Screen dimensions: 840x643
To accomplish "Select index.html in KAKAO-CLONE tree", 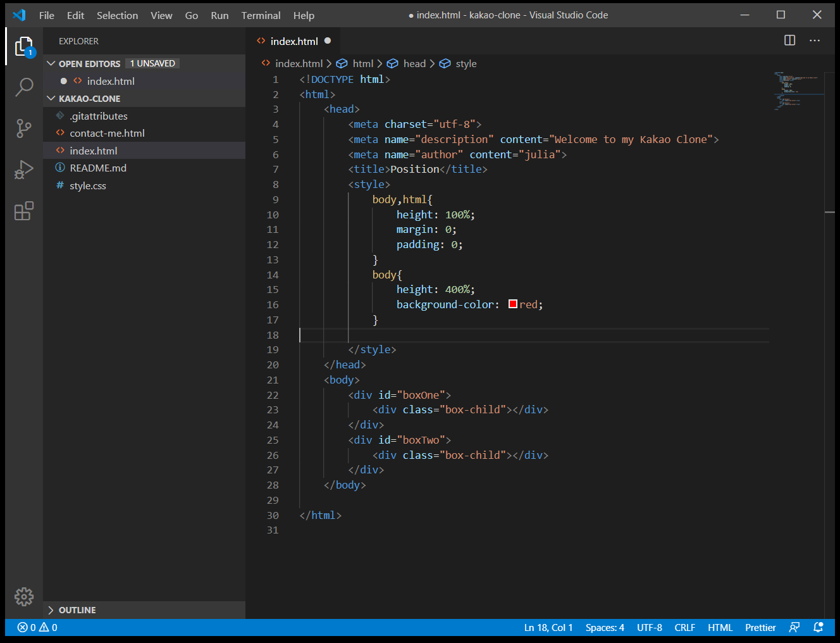I will [144, 151].
